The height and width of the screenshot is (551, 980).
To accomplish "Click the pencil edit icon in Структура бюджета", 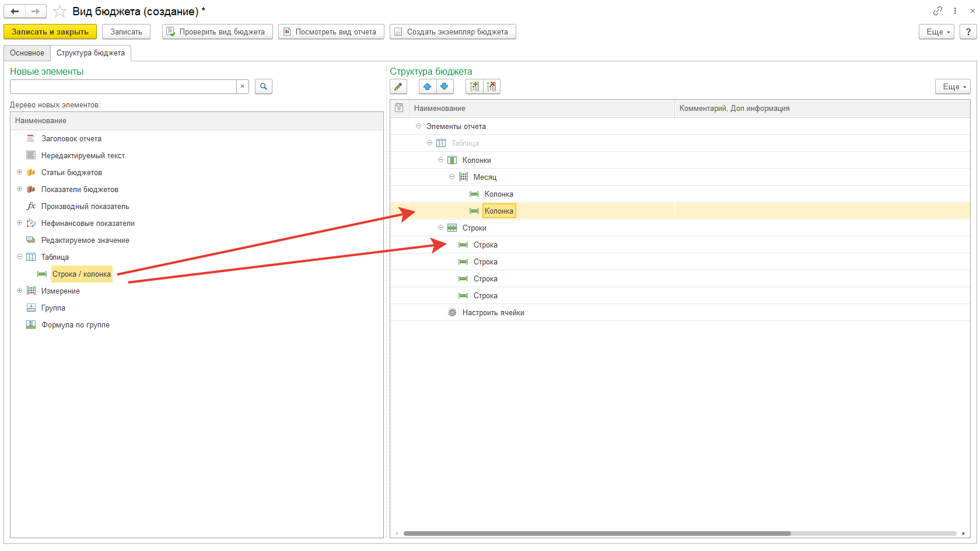I will pyautogui.click(x=398, y=87).
